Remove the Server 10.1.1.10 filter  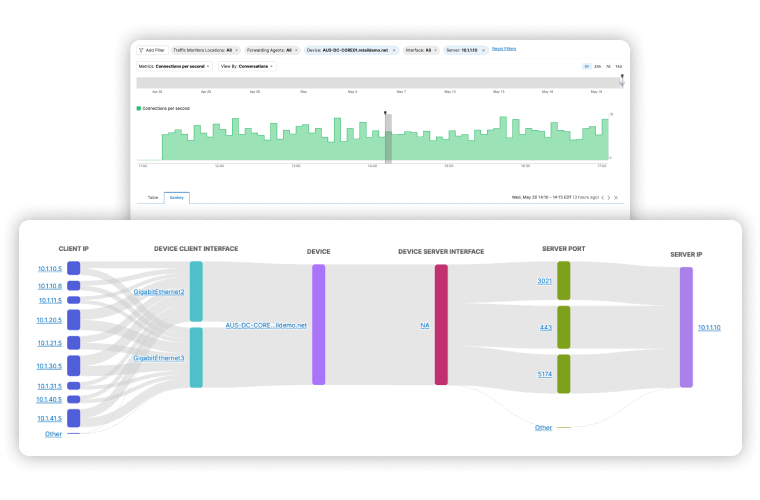coord(483,50)
